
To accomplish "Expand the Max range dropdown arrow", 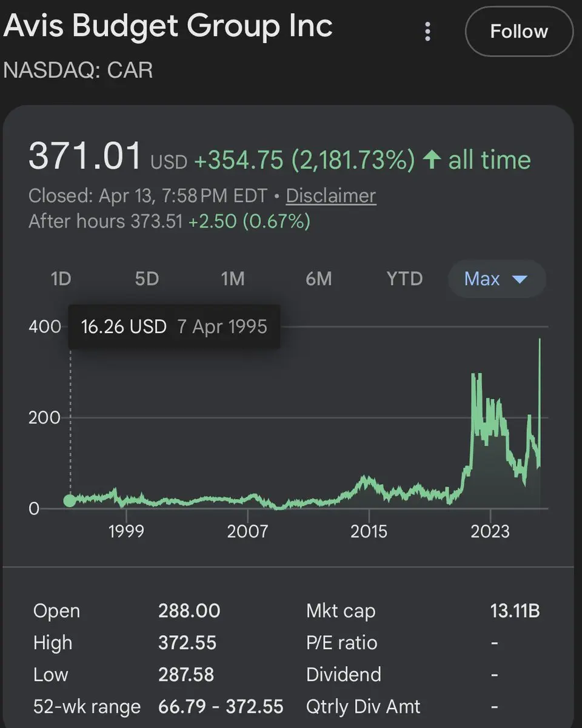I will click(520, 280).
